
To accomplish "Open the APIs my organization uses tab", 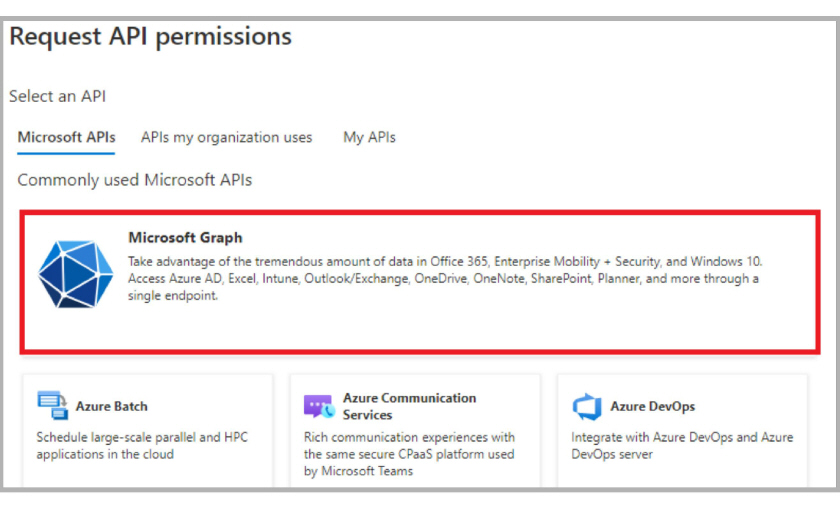I will coord(226,137).
